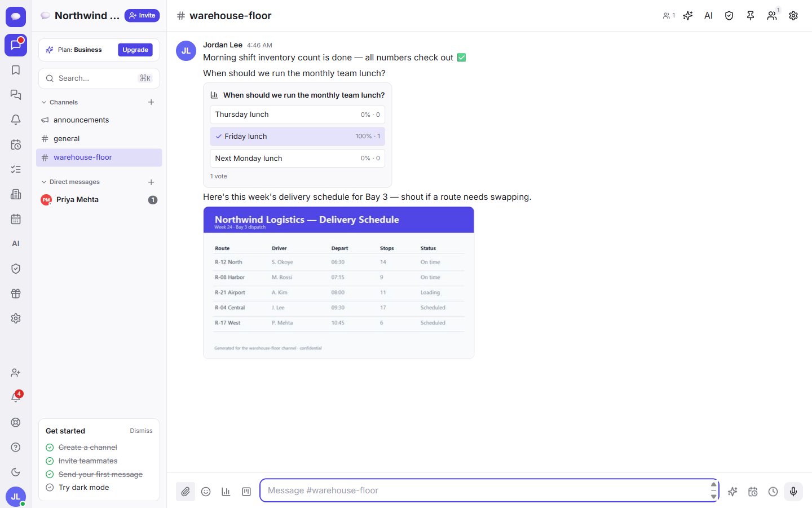
Task: Open the building directory icon in left rail
Action: pos(16,194)
